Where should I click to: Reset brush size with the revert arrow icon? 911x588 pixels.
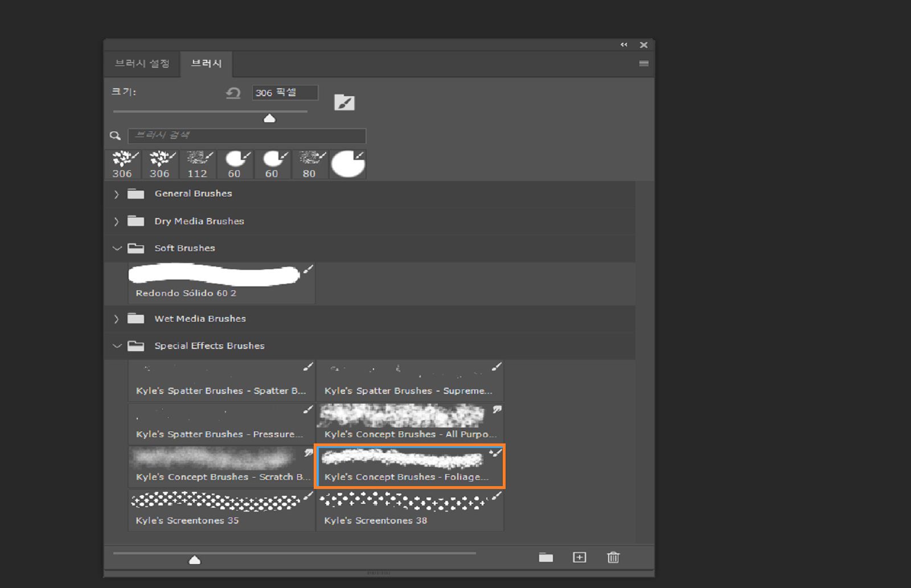tap(233, 93)
